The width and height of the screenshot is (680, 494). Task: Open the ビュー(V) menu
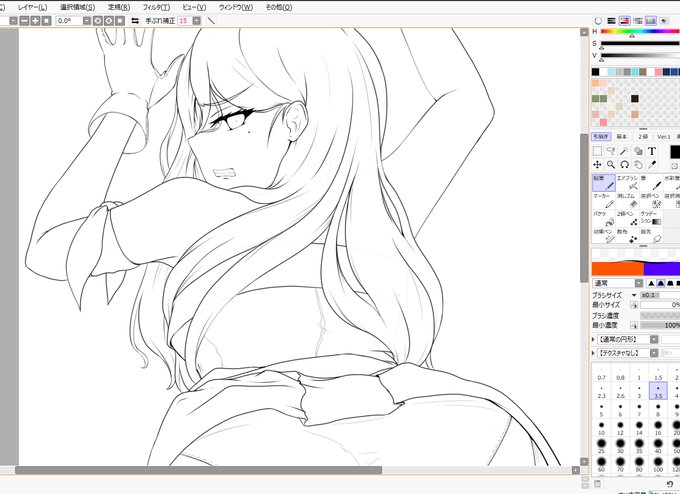click(x=194, y=7)
